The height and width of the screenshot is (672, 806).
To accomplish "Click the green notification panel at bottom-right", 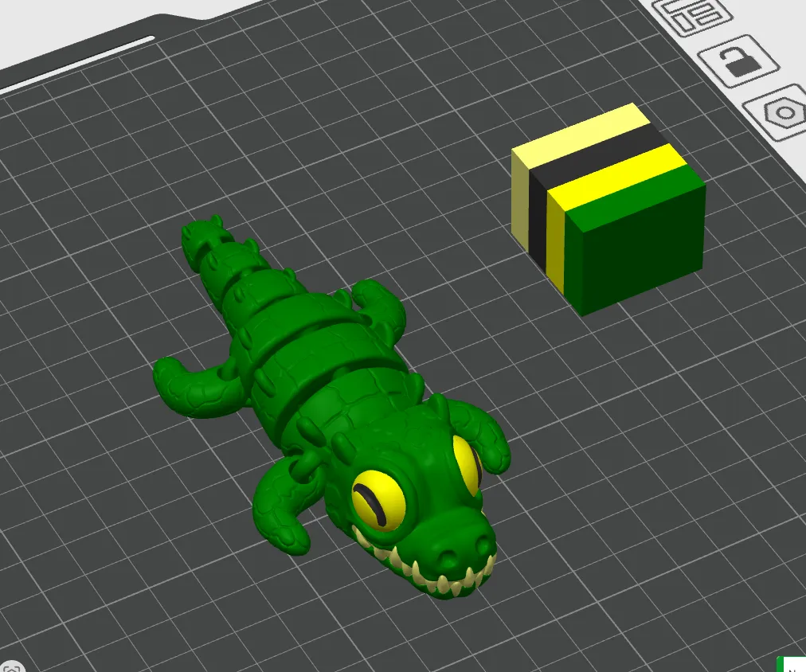I will click(792, 664).
